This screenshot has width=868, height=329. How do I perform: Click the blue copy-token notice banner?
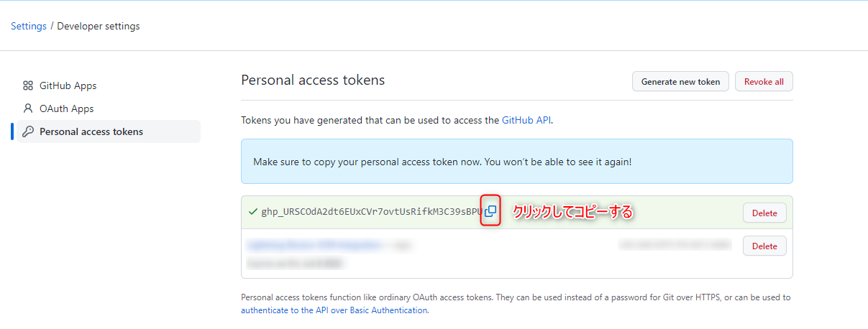pyautogui.click(x=516, y=162)
